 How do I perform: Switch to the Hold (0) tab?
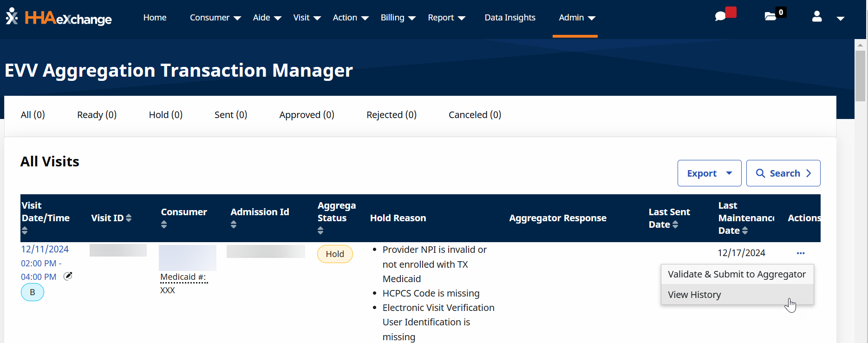coord(165,115)
